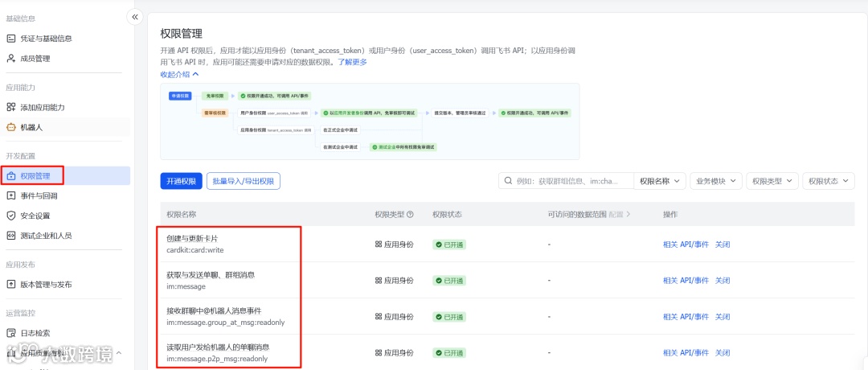Click 批量导入/导出权限 button

(x=244, y=181)
